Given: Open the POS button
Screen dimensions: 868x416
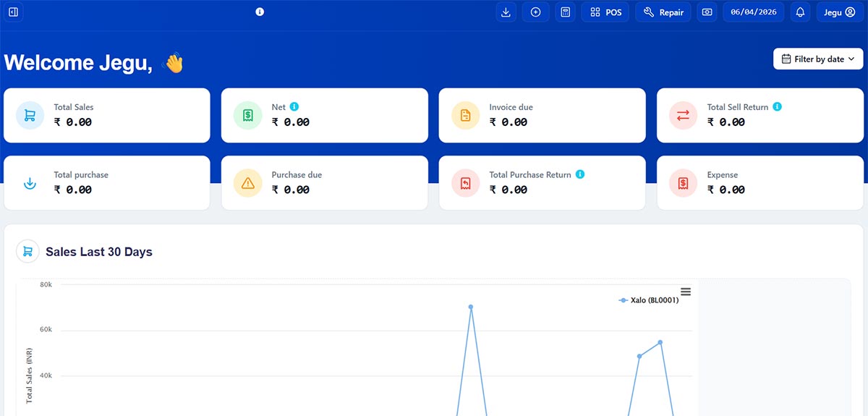Looking at the screenshot, I should point(605,12).
